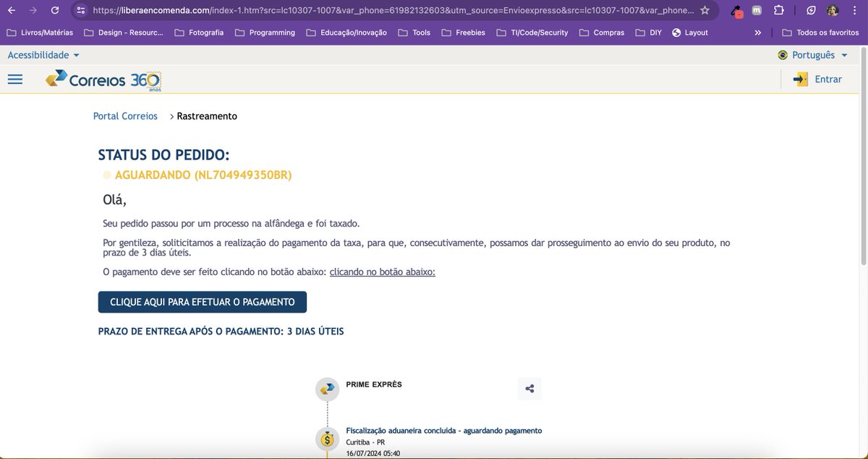This screenshot has height=459, width=868.
Task: Click the browser forward arrow
Action: click(33, 10)
